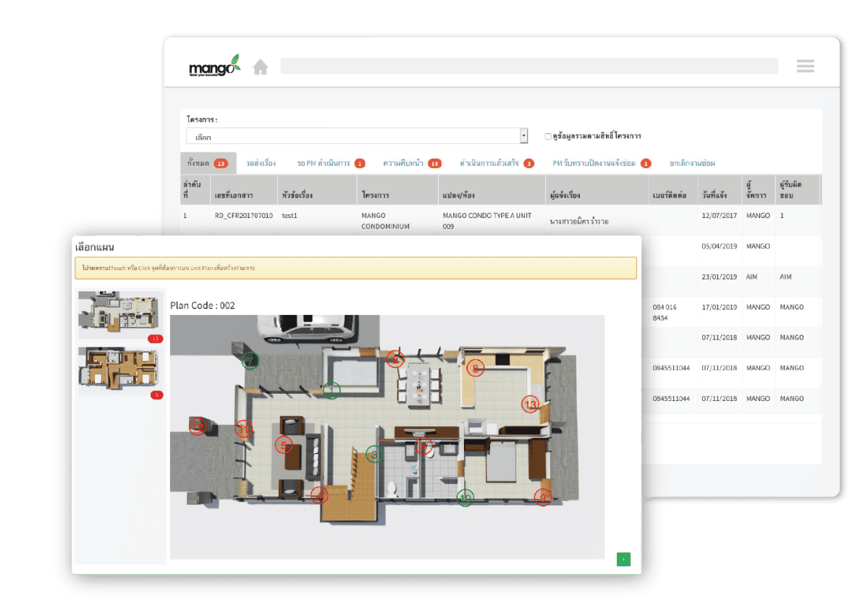Click red marker 5 on sofa area
Viewport: 868px width, 616px height.
(x=283, y=445)
